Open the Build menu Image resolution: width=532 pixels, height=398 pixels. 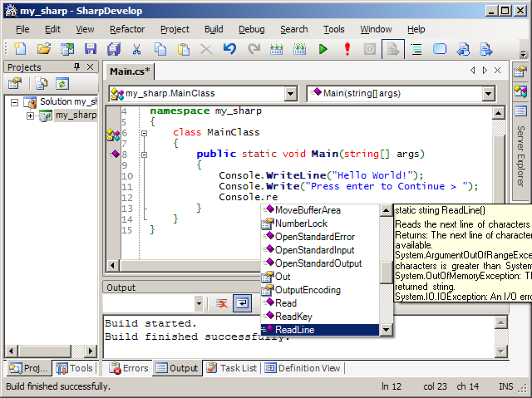point(214,29)
